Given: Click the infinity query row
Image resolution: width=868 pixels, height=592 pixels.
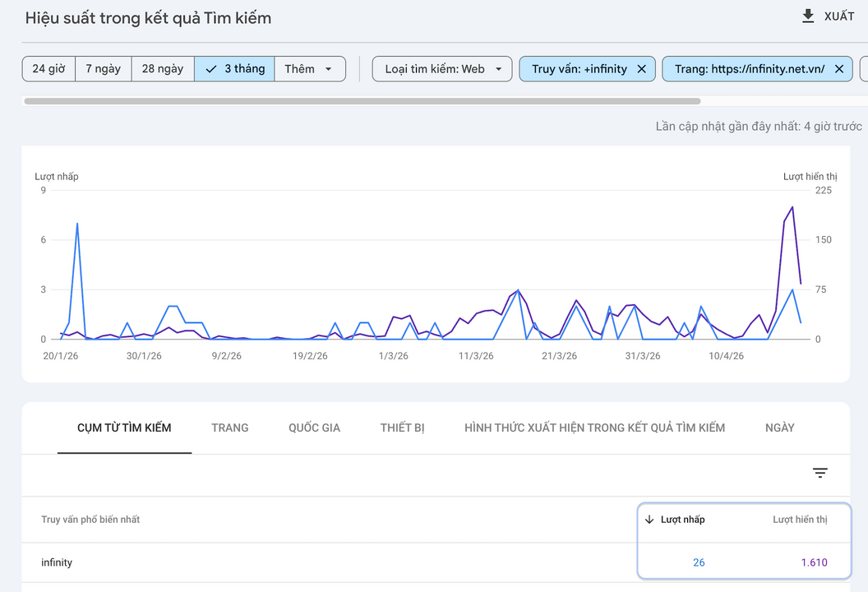Looking at the screenshot, I should 58,562.
